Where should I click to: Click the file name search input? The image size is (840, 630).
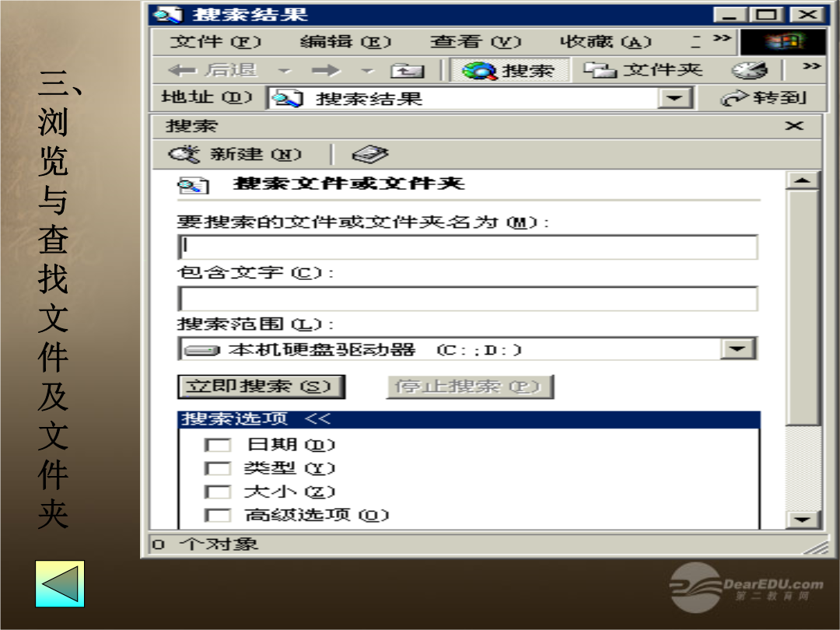click(467, 247)
